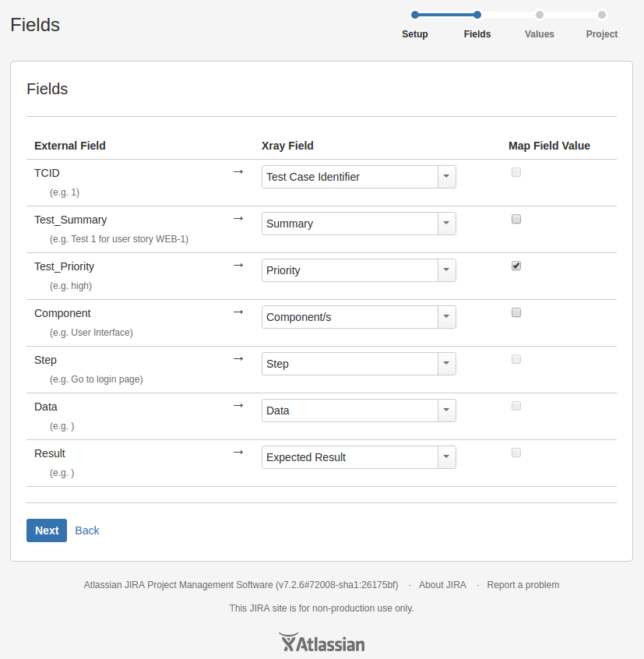This screenshot has width=644, height=659.
Task: Expand the Component/s dropdown arrow
Action: (446, 317)
